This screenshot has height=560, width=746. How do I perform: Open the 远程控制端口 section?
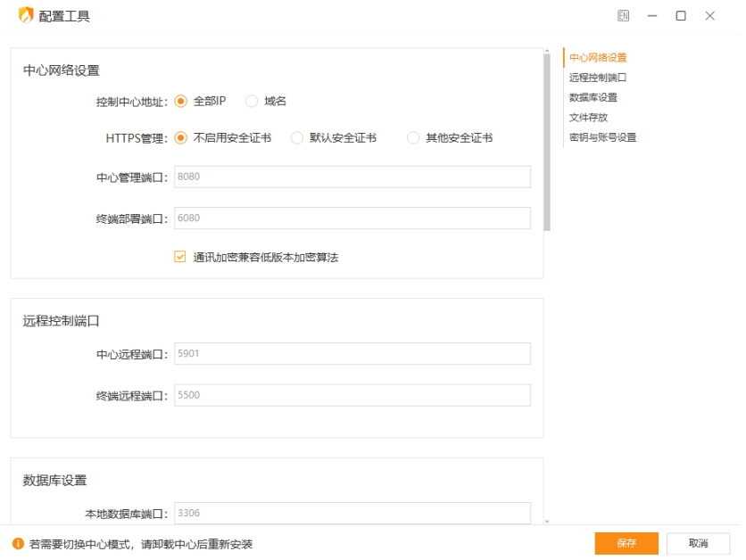(x=596, y=77)
